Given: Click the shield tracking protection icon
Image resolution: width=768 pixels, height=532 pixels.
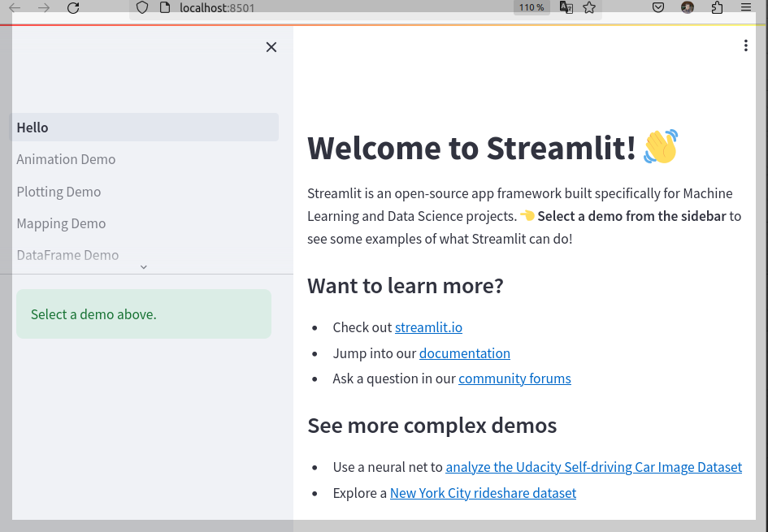Looking at the screenshot, I should point(142,8).
